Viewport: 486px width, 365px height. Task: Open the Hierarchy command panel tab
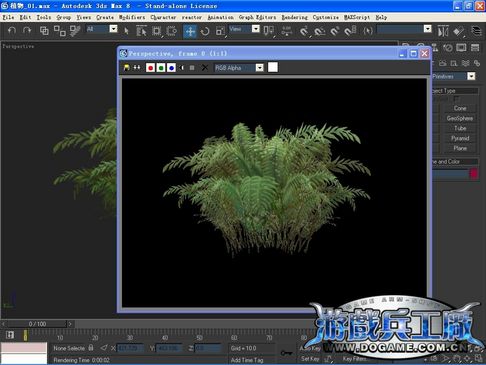coord(435,48)
